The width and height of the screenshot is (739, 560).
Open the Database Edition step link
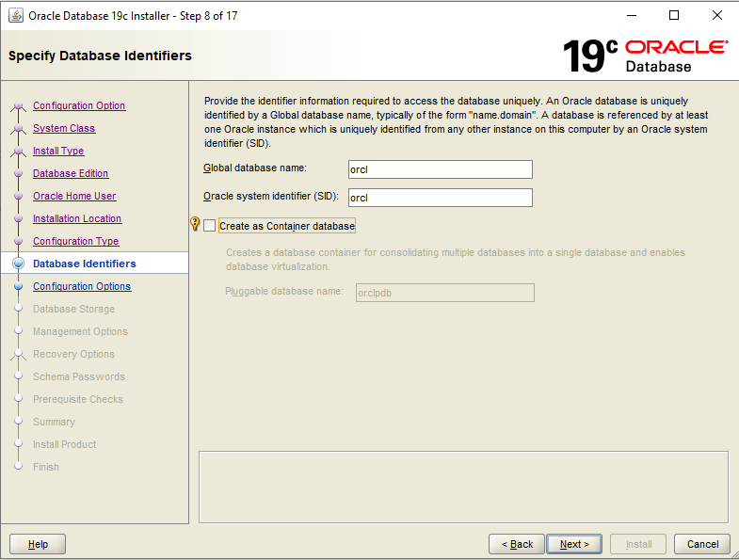point(71,173)
